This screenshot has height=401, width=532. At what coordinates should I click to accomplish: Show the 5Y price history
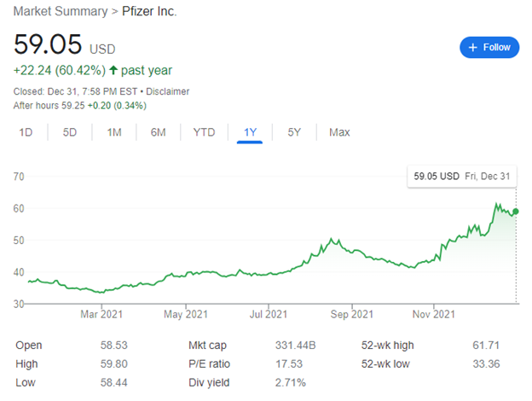tap(294, 132)
